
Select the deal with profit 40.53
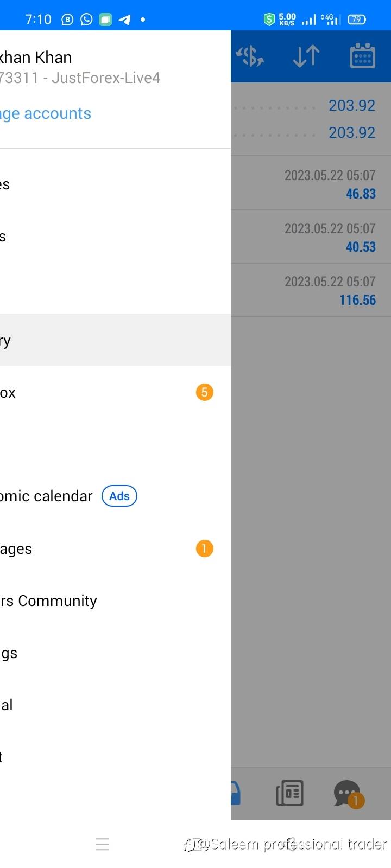311,237
